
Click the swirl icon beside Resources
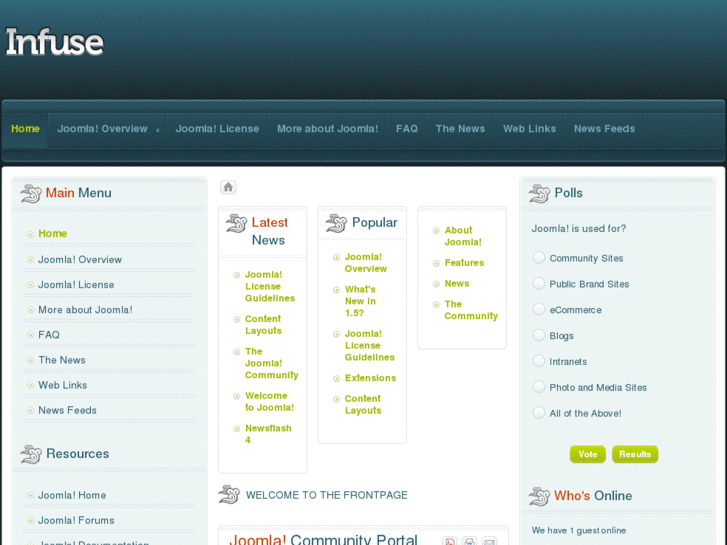point(31,454)
